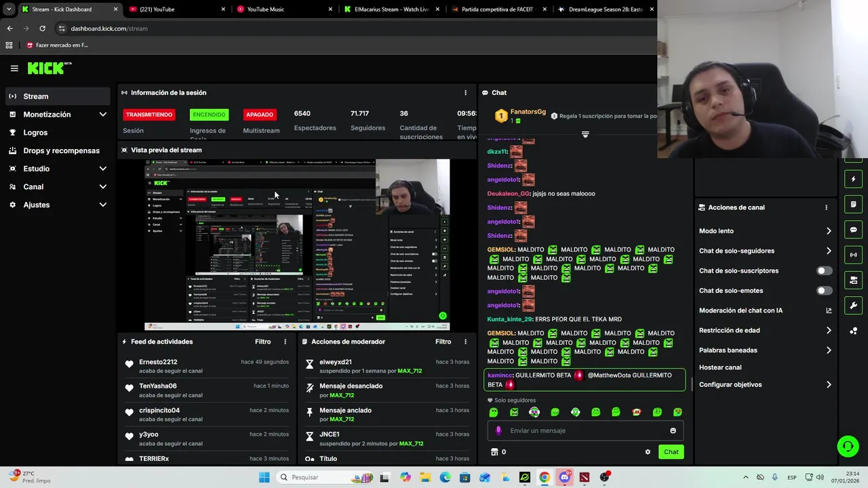Open Moderación del chat con IA external link
Viewport: 868px width, 488px height.
(829, 310)
